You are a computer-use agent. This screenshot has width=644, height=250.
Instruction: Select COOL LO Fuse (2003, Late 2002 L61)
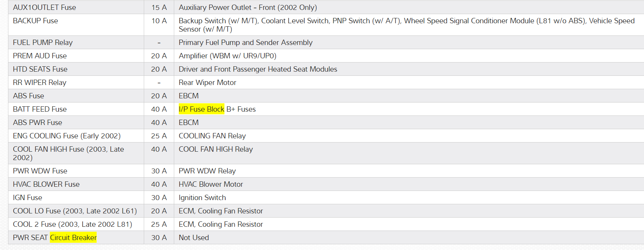tap(75, 211)
